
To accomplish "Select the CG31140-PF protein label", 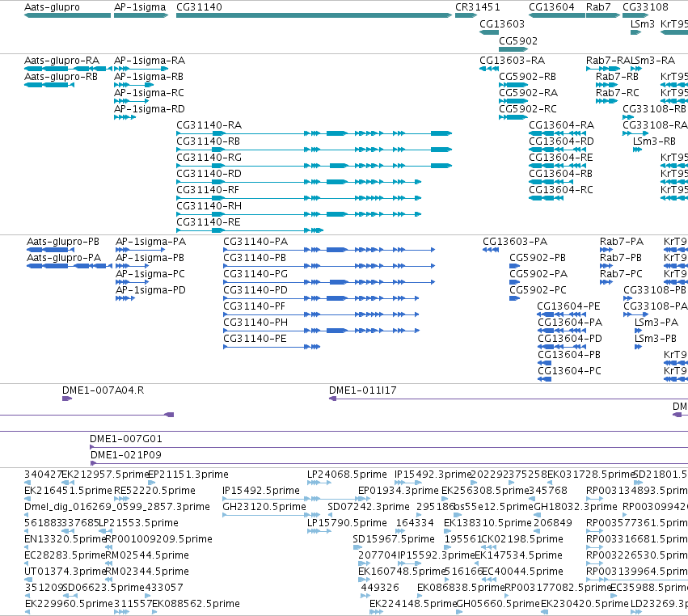I will (255, 306).
